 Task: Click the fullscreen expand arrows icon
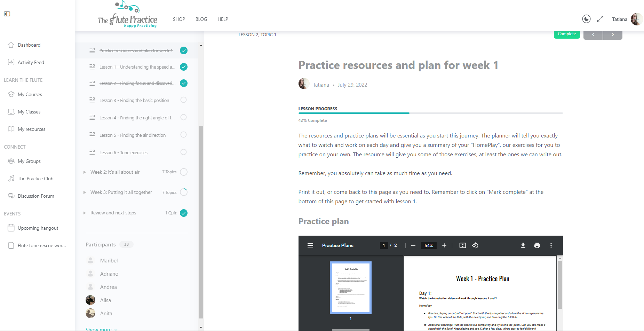click(x=600, y=19)
